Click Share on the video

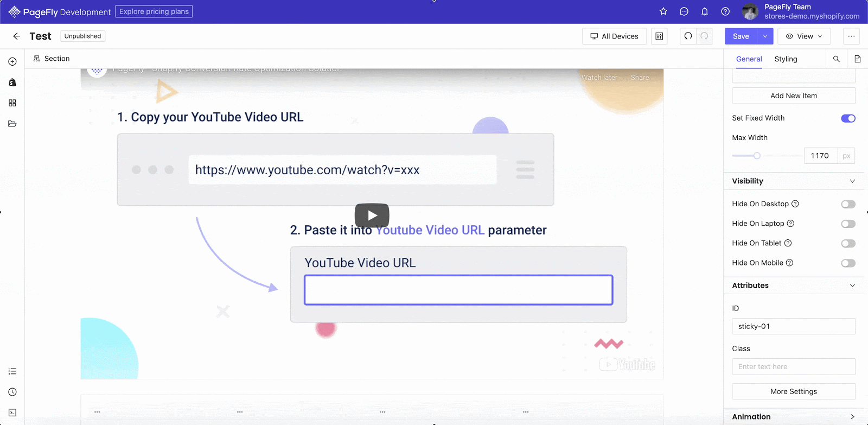640,78
